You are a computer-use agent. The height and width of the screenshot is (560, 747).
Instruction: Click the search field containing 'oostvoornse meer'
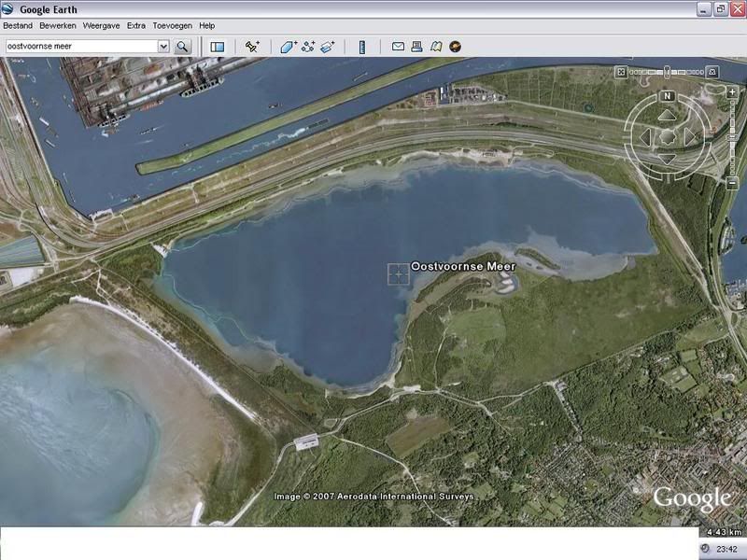(80, 46)
